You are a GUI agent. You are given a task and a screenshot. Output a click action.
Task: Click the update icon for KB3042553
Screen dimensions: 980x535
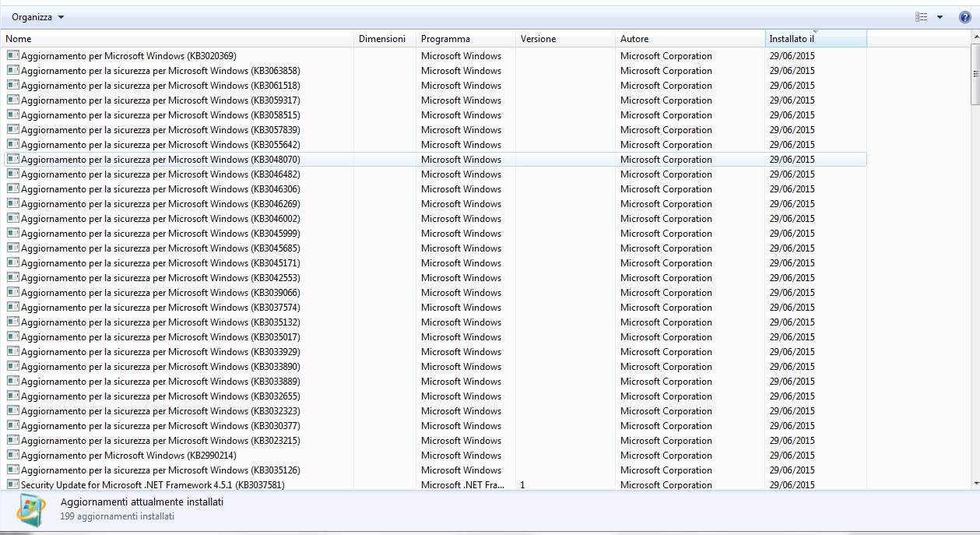[x=12, y=277]
